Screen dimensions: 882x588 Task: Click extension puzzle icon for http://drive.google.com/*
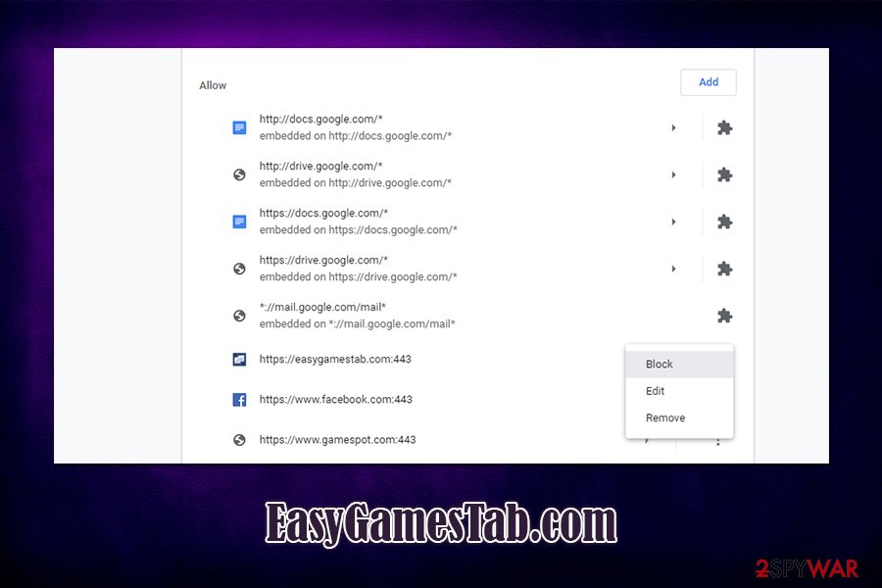pyautogui.click(x=724, y=175)
